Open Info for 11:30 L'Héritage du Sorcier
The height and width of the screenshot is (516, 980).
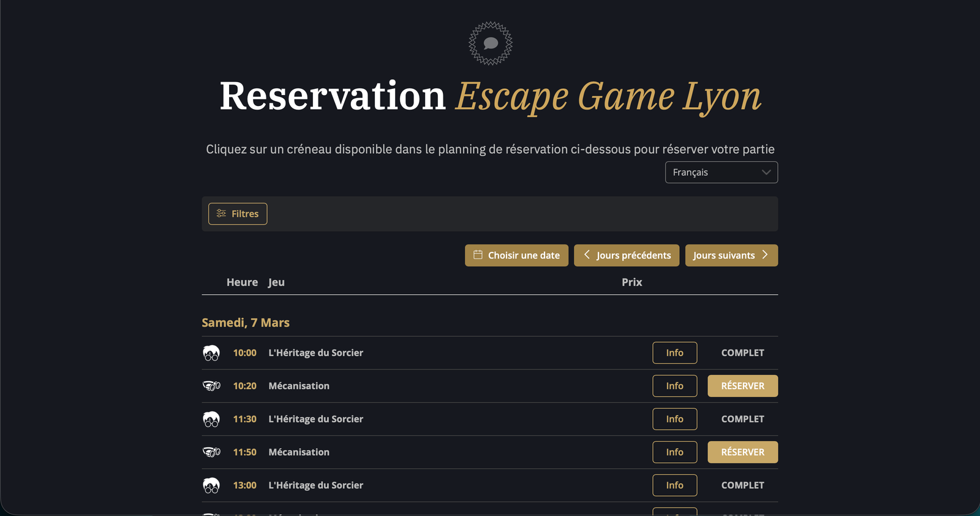674,419
